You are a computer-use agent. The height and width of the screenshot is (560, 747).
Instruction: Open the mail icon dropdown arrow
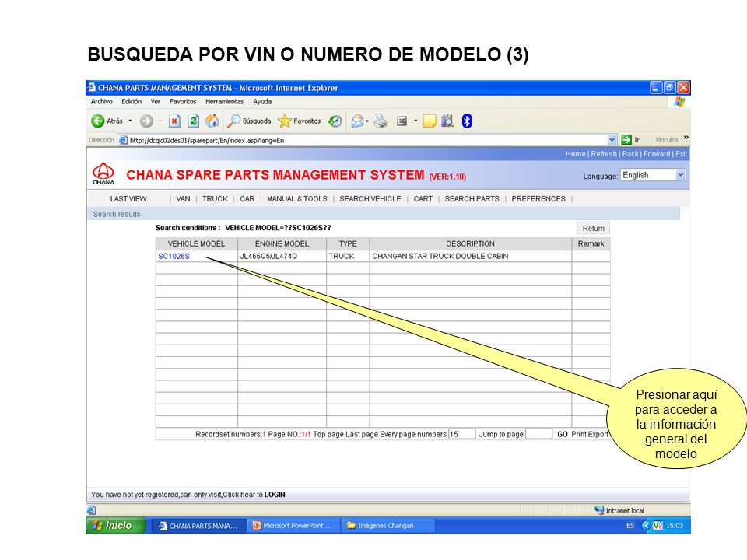[x=367, y=121]
